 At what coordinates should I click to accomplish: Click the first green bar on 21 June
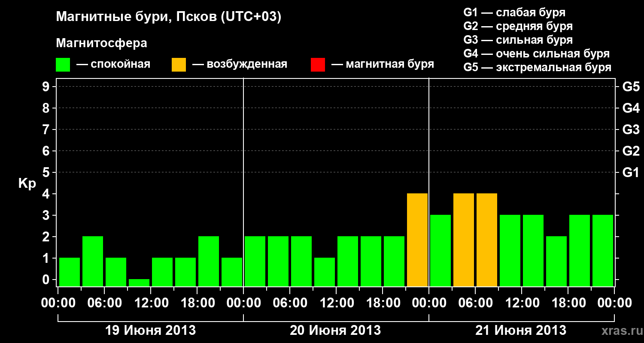pyautogui.click(x=440, y=250)
